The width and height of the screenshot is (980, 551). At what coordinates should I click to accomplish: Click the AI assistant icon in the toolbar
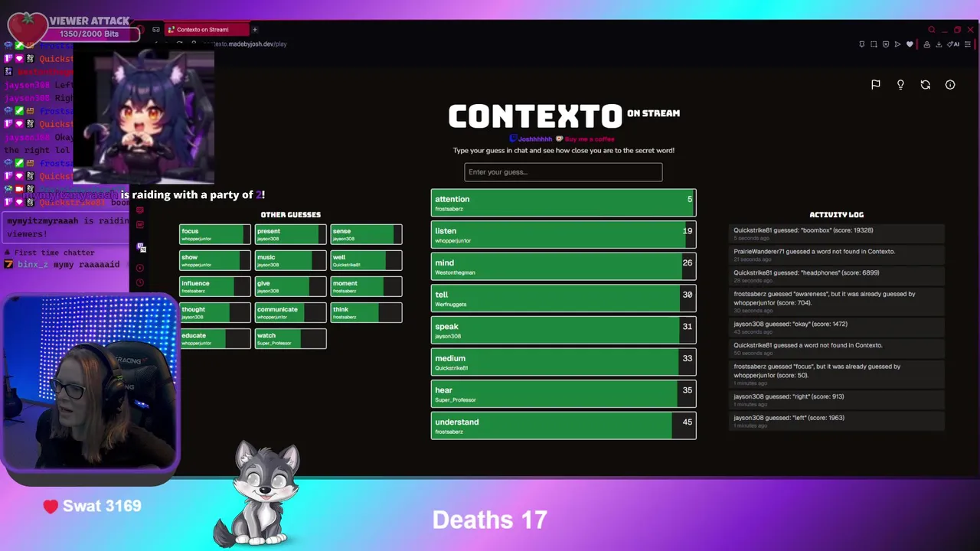[953, 44]
